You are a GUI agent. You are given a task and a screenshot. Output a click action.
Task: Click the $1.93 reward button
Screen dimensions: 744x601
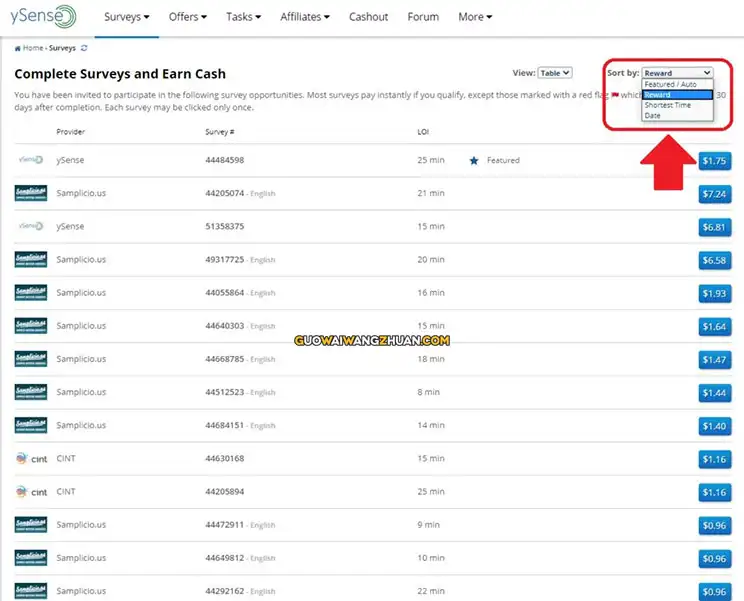(x=715, y=294)
